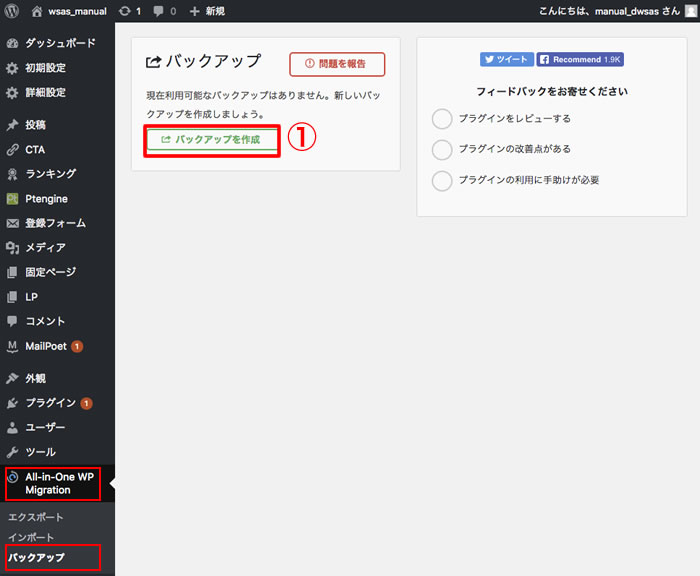The width and height of the screenshot is (700, 576).
Task: Click the updates icon in admin bar
Action: tap(129, 11)
